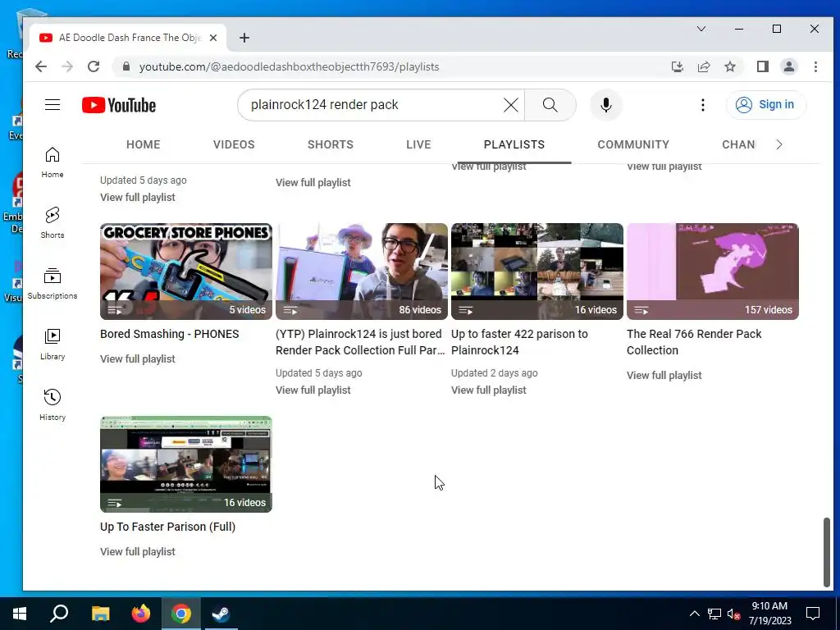Open History in the sidebar
This screenshot has height=630, width=840.
pos(52,405)
